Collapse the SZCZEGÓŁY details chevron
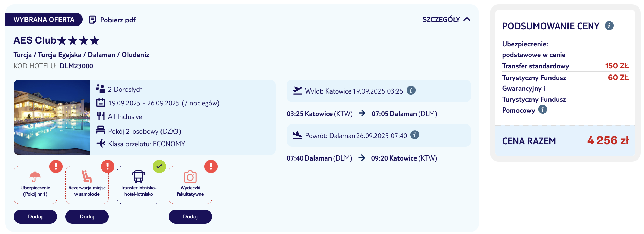 [467, 19]
